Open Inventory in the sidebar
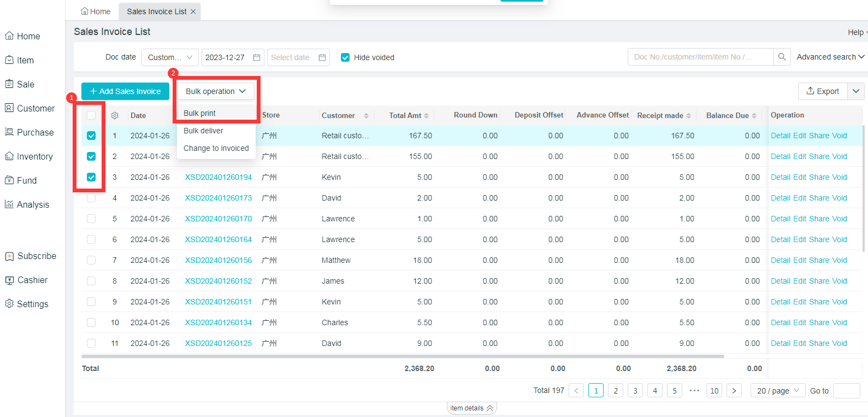Image resolution: width=868 pixels, height=417 pixels. (34, 156)
